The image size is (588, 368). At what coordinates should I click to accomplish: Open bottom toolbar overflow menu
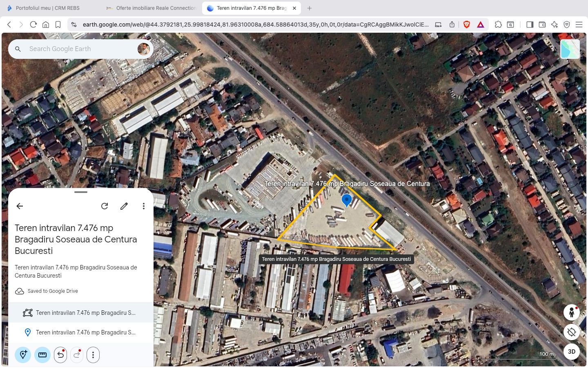click(x=93, y=355)
